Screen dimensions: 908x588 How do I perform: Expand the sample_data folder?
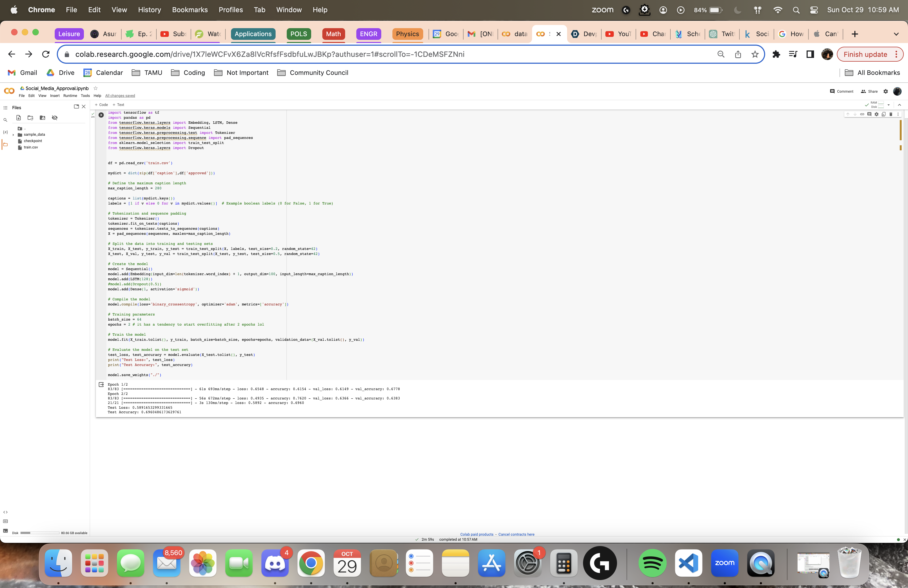coord(13,135)
